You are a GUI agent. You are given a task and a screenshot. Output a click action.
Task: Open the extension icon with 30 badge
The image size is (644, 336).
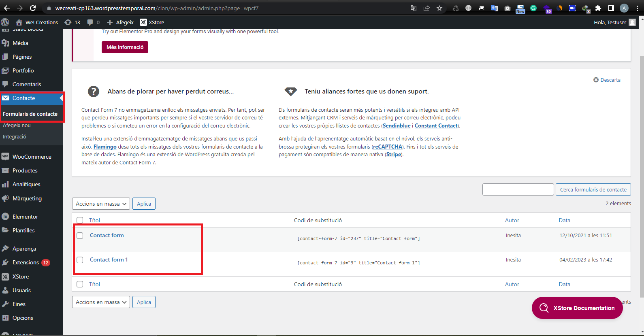click(x=547, y=9)
